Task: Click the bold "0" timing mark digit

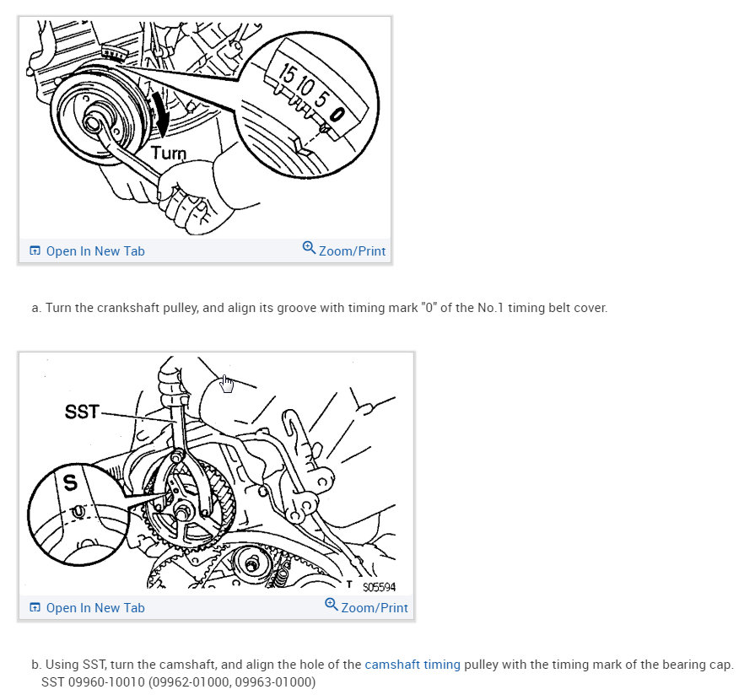Action: click(337, 115)
